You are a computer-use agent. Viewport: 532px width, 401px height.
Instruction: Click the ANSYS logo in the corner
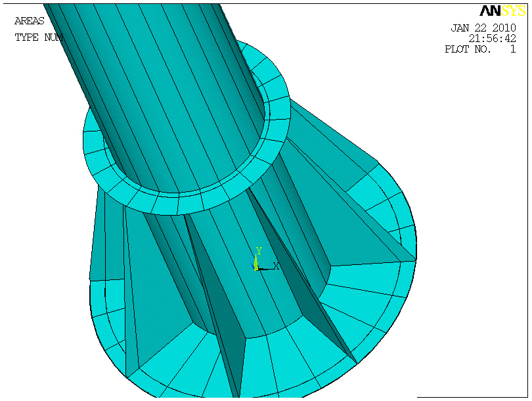[502, 11]
